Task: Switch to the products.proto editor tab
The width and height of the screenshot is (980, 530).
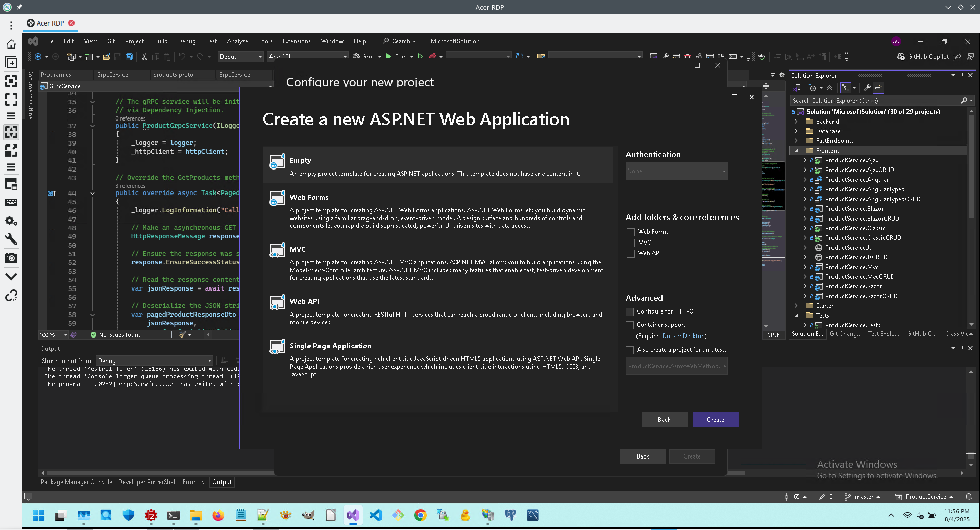Action: (173, 75)
